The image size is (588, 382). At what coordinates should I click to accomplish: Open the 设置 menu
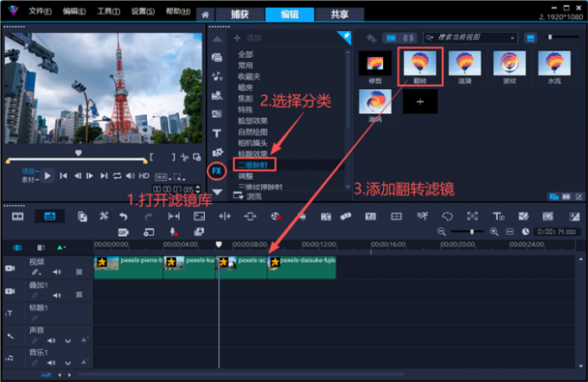click(x=143, y=11)
